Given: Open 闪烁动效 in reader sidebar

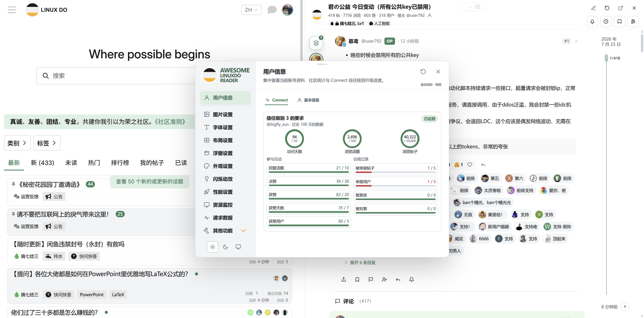Looking at the screenshot, I should click(x=225, y=179).
